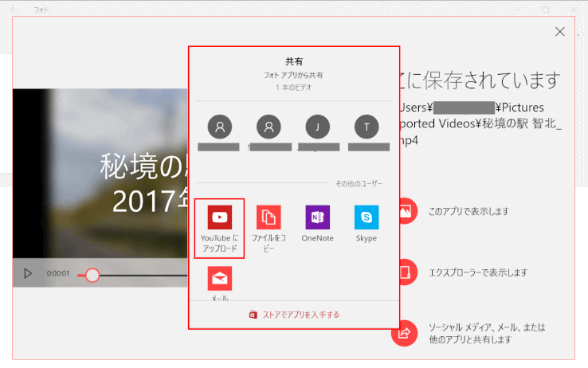Click the 共有 panel heading
Screen dimensions: 588x368
pyautogui.click(x=294, y=61)
